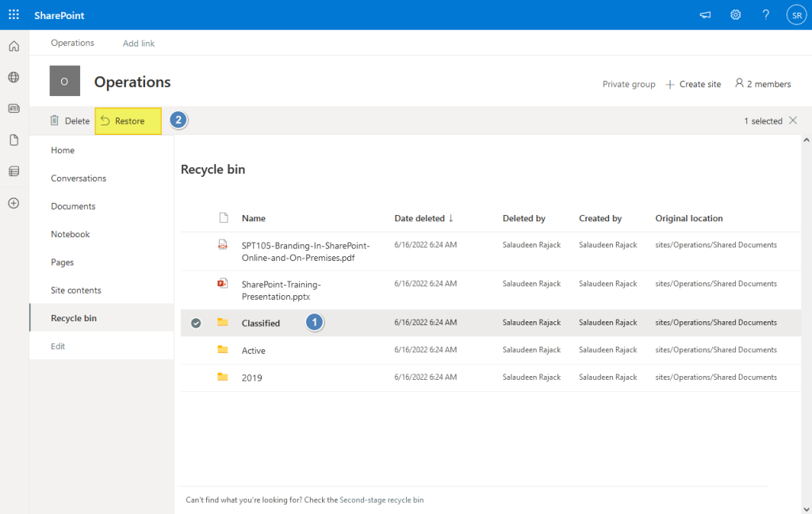The width and height of the screenshot is (812, 514).
Task: Uncheck the Classified folder selection circle
Action: (x=196, y=323)
